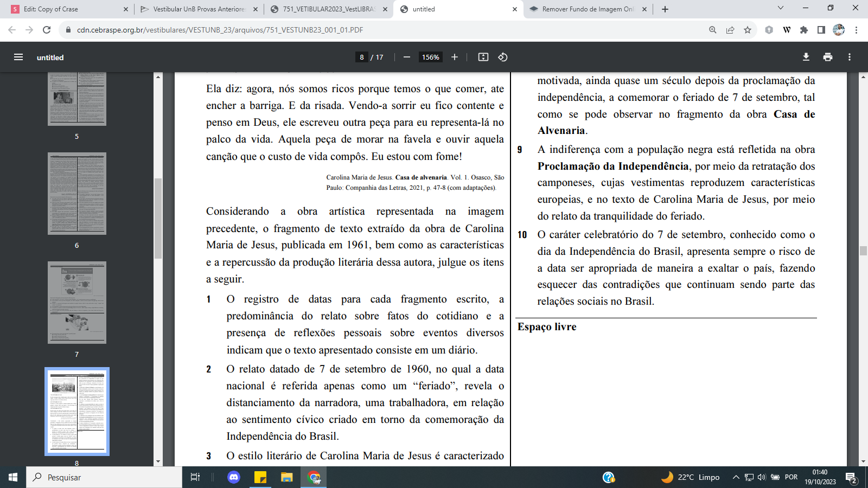Click thumbnail panel scroll up arrow
This screenshot has height=488, width=868.
pos(158,76)
